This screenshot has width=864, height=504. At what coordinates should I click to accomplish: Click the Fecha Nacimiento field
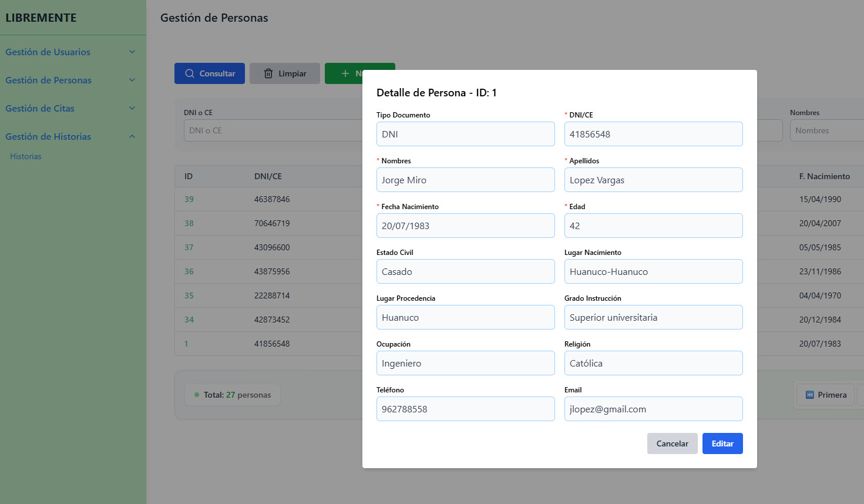tap(466, 226)
